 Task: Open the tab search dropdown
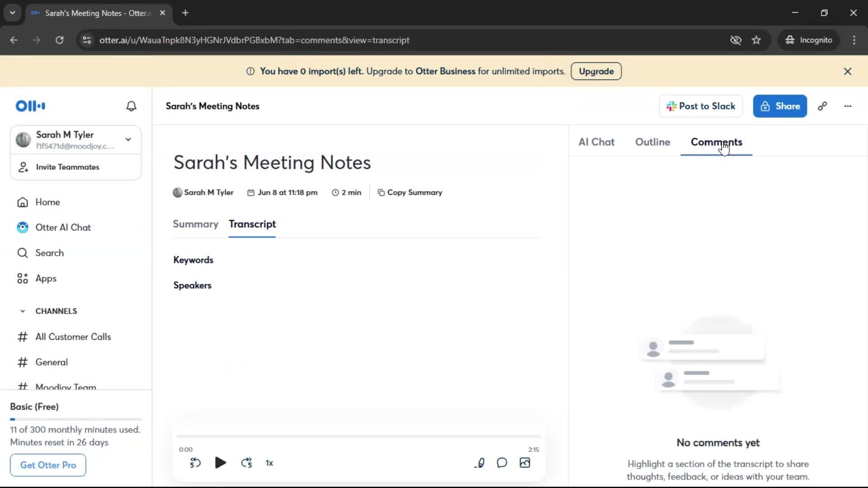coord(13,13)
